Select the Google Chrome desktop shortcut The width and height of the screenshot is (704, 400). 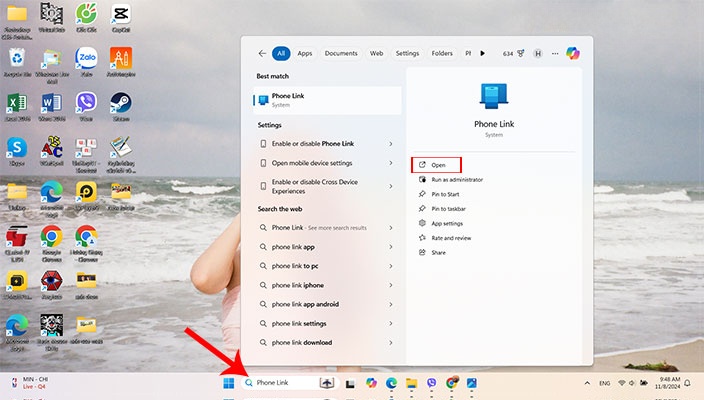52,243
